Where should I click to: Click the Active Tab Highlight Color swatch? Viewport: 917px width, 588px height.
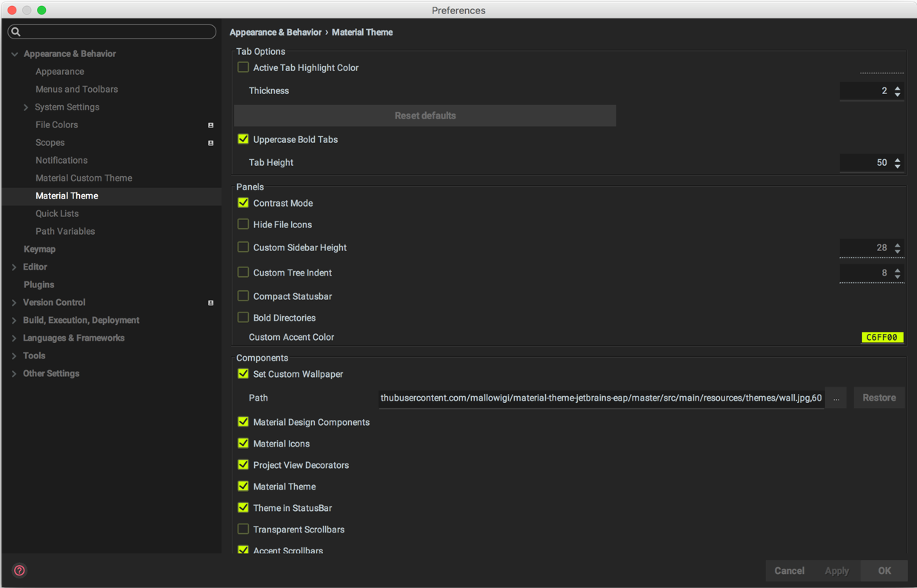[881, 68]
